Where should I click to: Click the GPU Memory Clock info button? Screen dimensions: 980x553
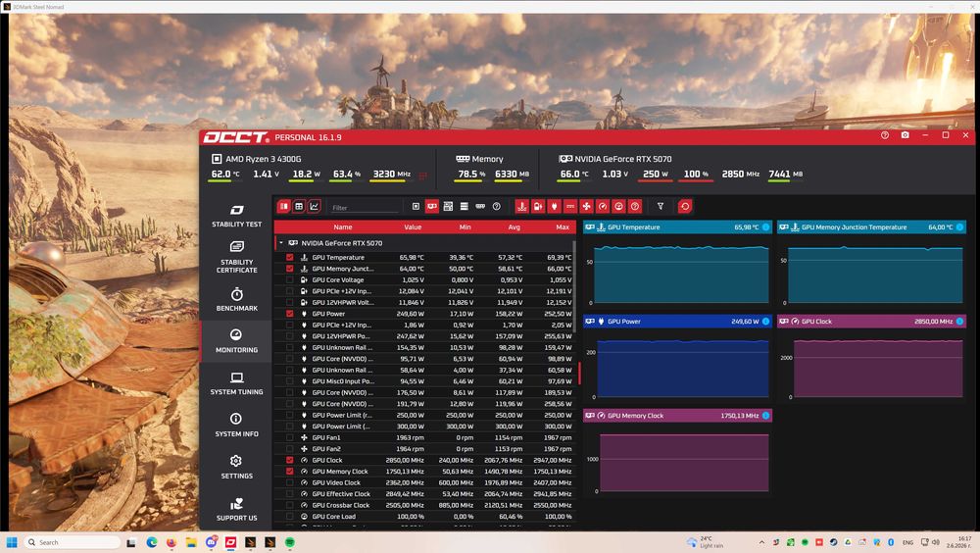coord(765,416)
